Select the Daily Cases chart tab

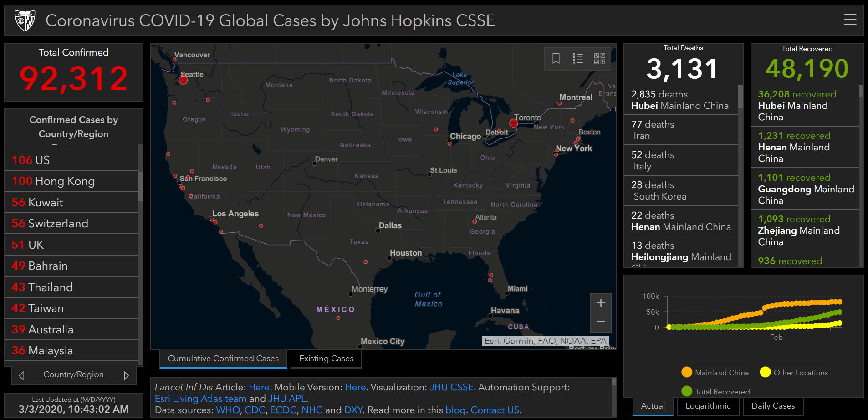(x=773, y=406)
